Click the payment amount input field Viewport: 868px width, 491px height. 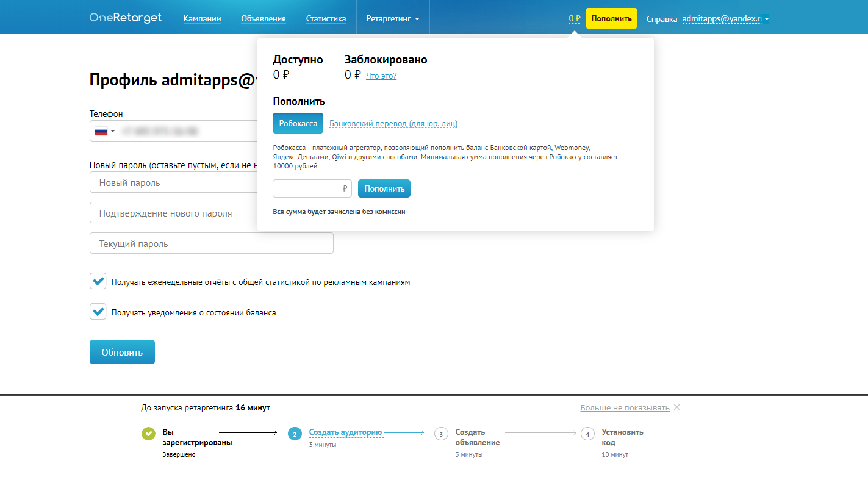[x=312, y=188]
